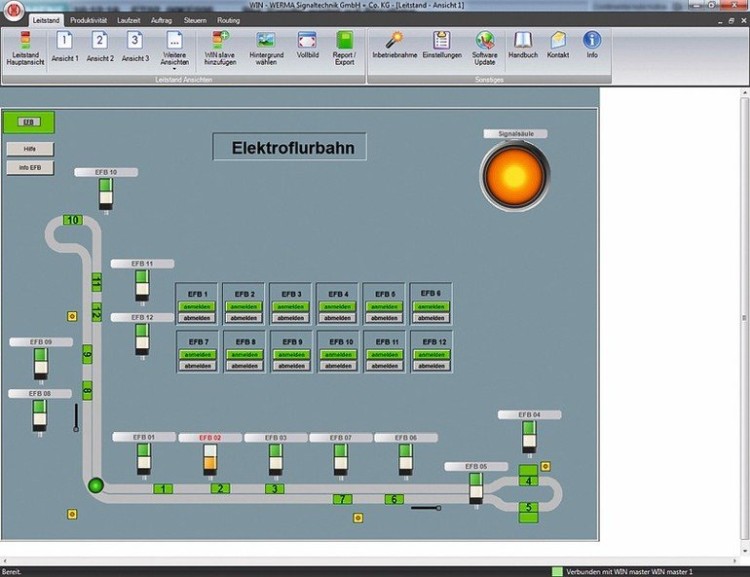Switch to Ansicht 2

tap(99, 47)
